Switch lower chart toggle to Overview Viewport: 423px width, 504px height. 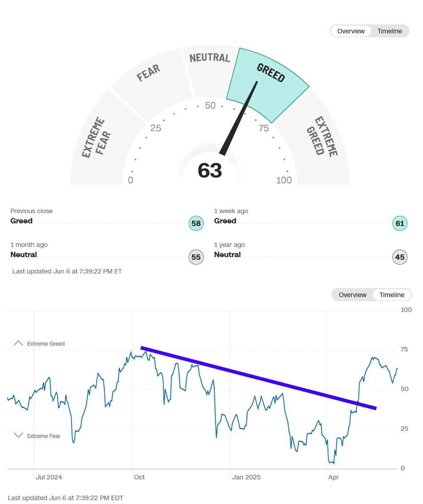352,295
